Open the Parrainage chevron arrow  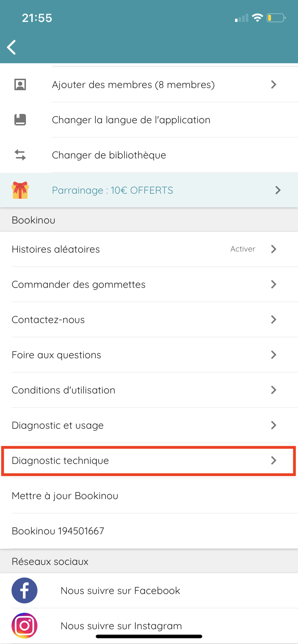(x=278, y=190)
